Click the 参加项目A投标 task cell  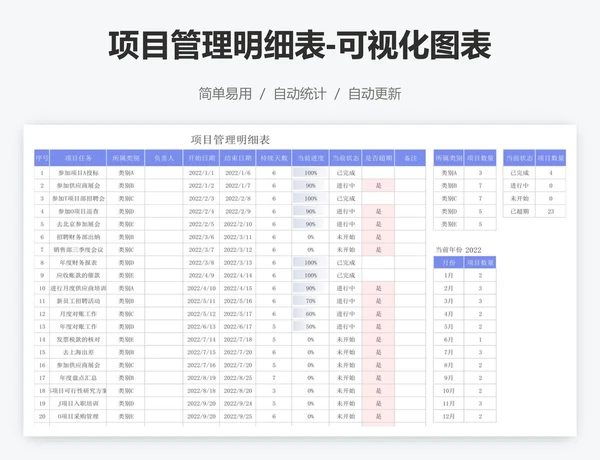pyautogui.click(x=79, y=172)
